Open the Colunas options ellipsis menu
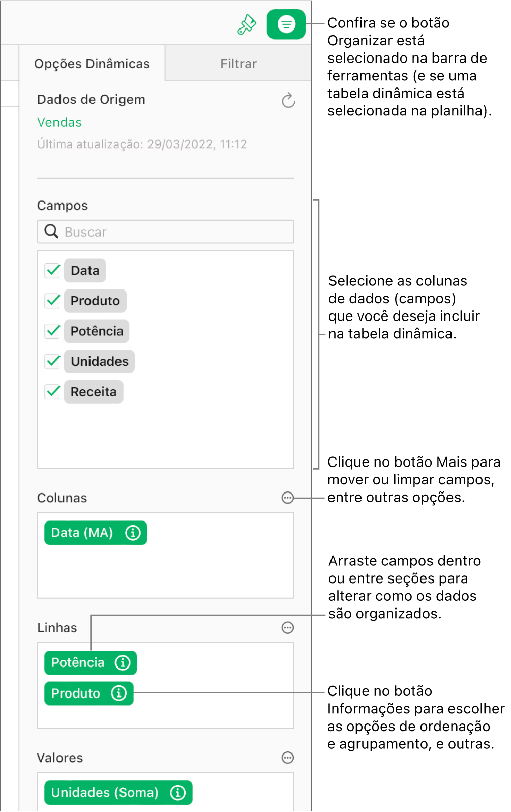The height and width of the screenshot is (812, 511). (287, 498)
